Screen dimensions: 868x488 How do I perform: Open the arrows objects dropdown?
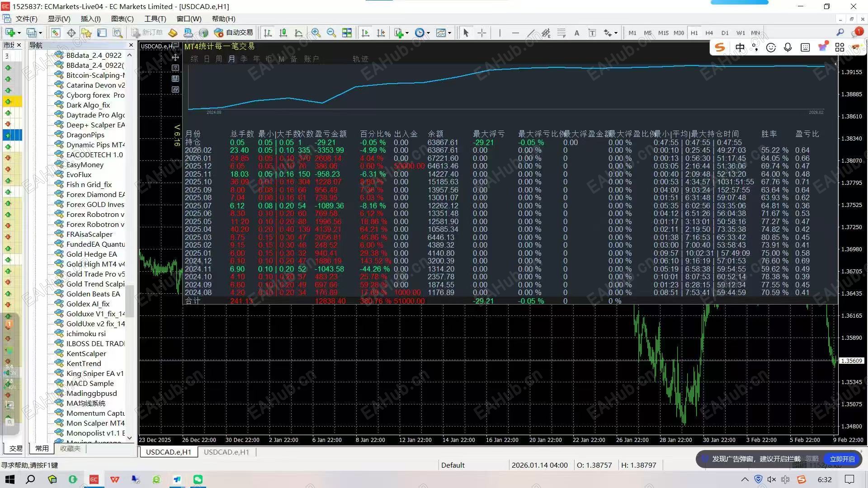616,33
